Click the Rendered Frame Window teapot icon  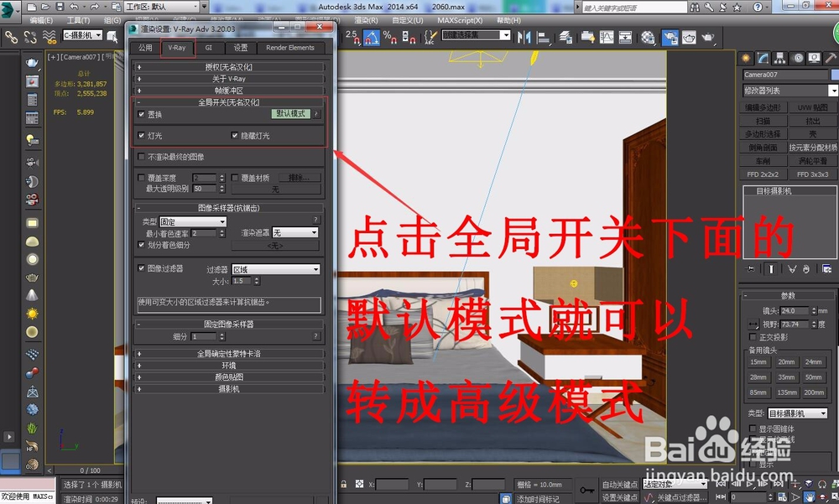(x=689, y=37)
